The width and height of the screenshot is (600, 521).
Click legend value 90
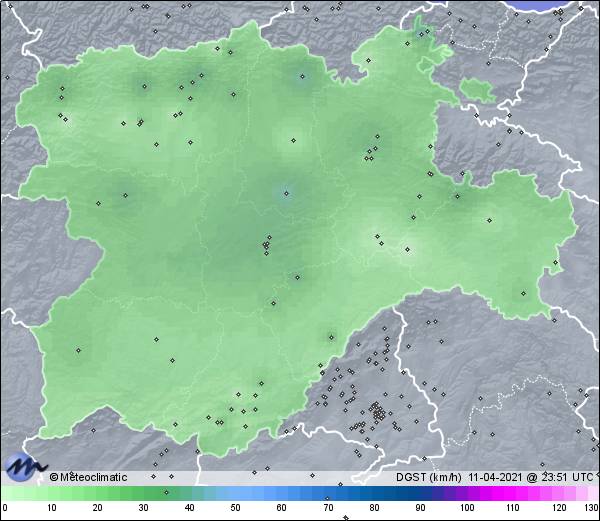[420, 508]
